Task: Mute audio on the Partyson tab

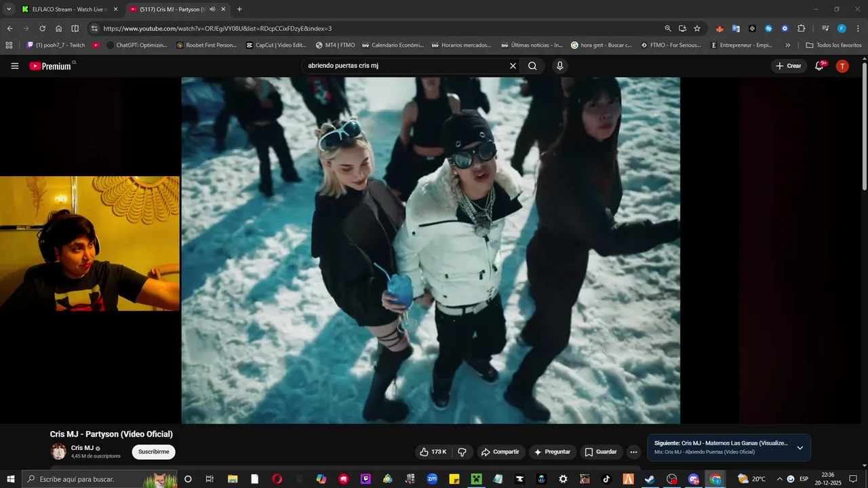Action: click(212, 9)
